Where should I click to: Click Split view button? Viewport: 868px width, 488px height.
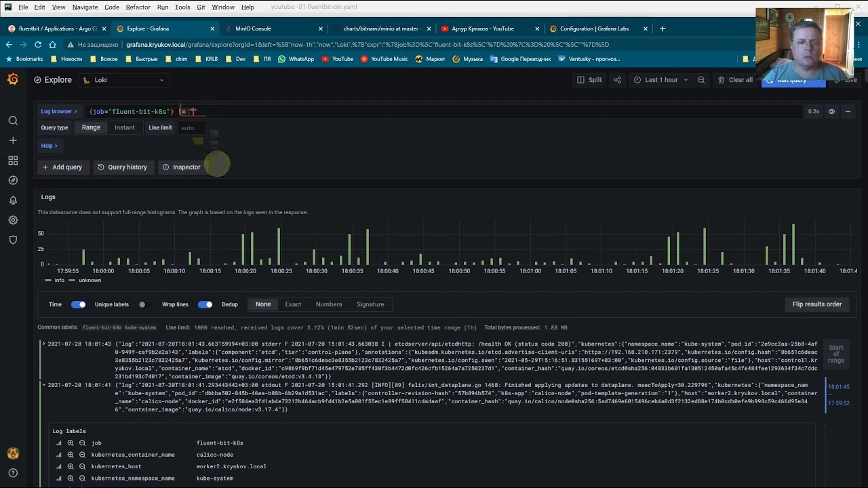click(x=589, y=80)
